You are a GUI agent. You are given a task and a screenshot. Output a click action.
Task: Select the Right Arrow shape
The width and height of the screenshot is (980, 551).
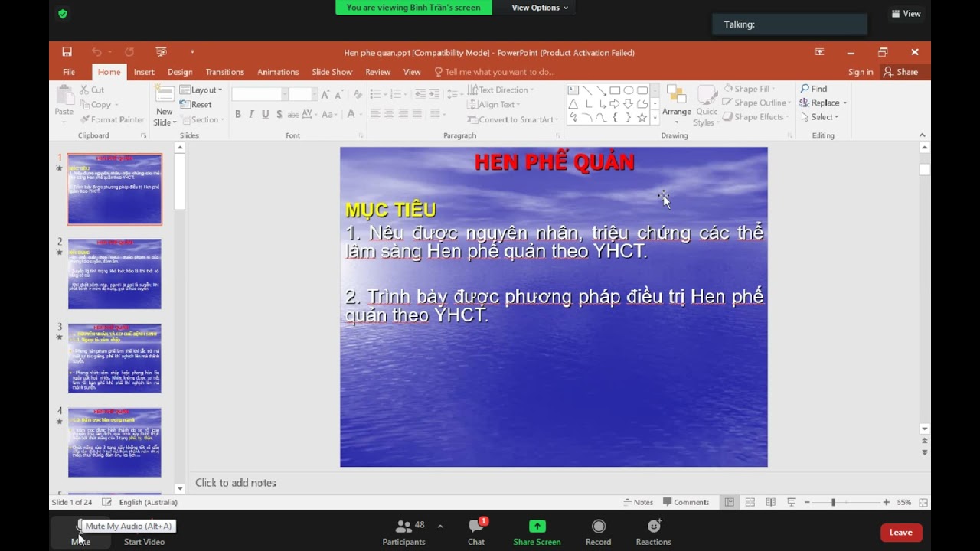[x=614, y=104]
